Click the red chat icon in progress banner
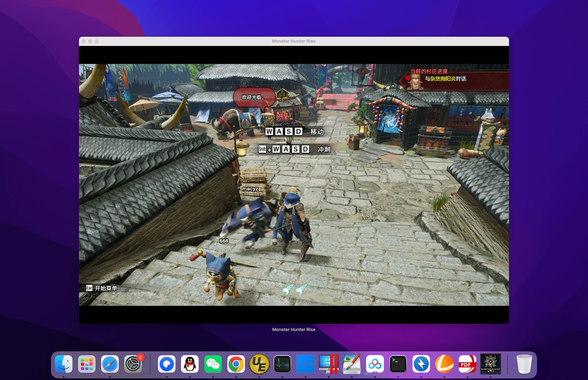 pyautogui.click(x=408, y=78)
